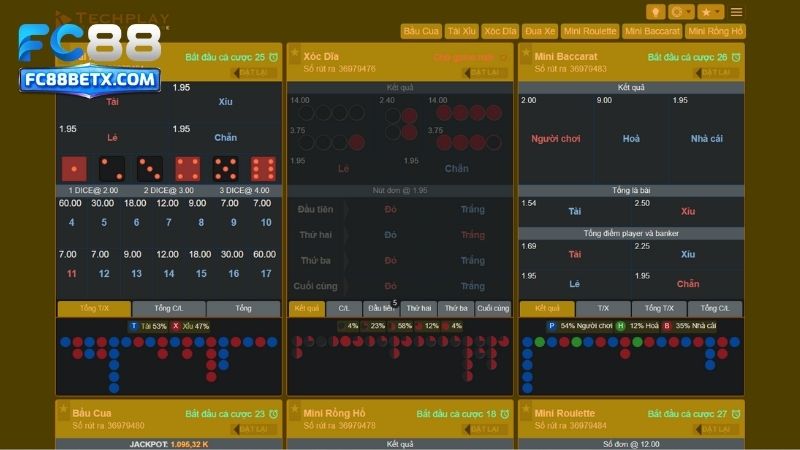This screenshot has height=450, width=800.
Task: Open the settings wheel dropdown
Action: [x=681, y=12]
